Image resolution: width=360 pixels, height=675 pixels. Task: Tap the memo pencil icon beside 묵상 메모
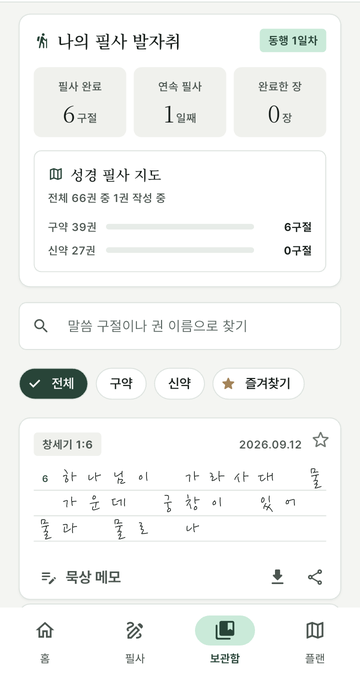49,578
